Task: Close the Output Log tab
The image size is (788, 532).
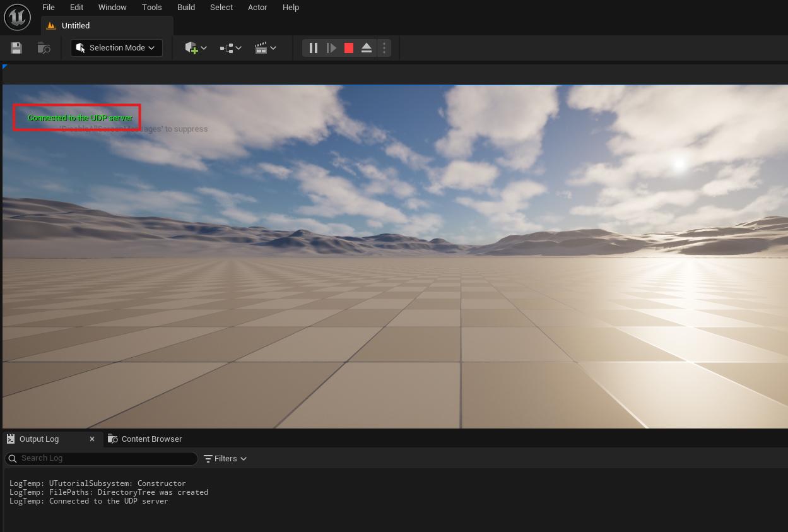Action: pyautogui.click(x=92, y=439)
